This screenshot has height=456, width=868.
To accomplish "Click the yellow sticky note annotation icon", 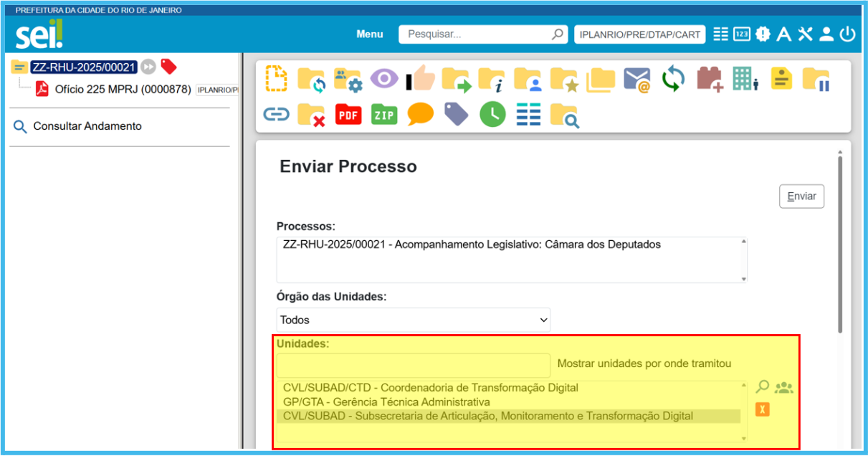I will [x=781, y=78].
